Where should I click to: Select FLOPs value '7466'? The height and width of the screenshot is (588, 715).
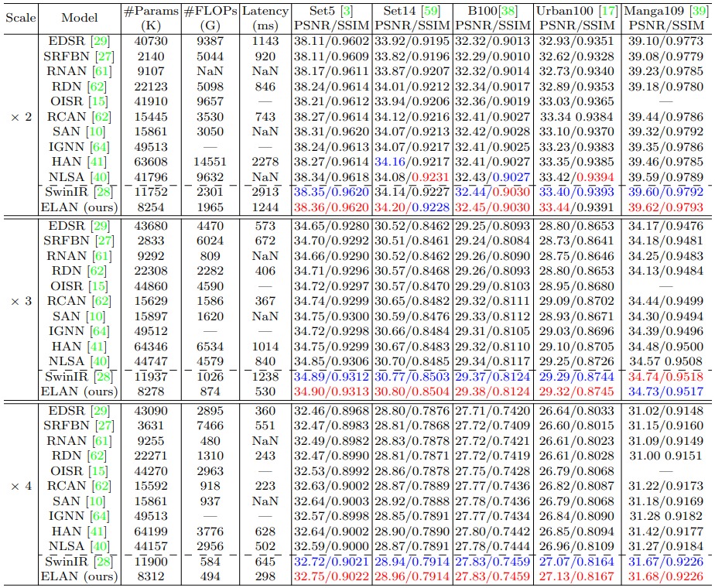pyautogui.click(x=210, y=426)
